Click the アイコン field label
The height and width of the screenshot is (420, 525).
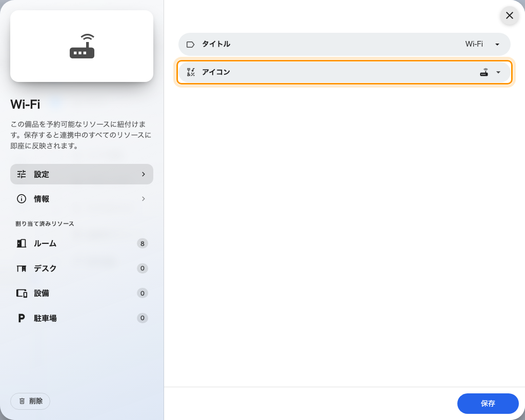point(216,72)
